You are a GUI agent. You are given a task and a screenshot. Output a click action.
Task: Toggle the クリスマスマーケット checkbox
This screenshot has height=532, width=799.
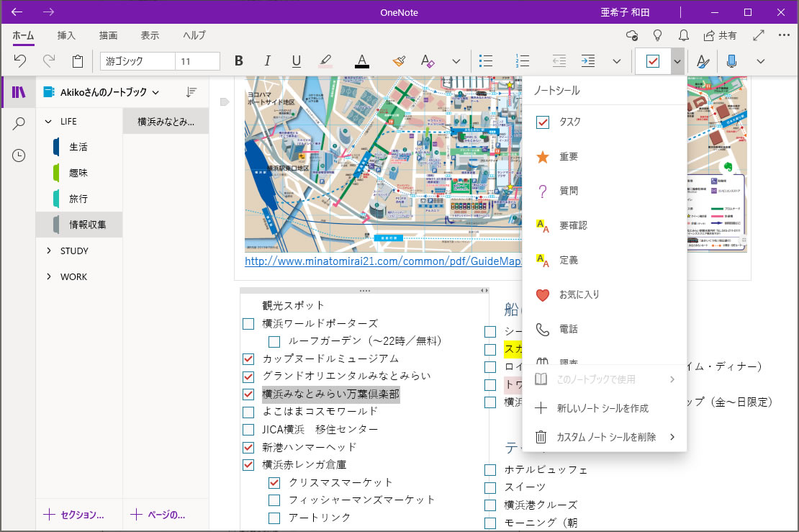coord(274,482)
